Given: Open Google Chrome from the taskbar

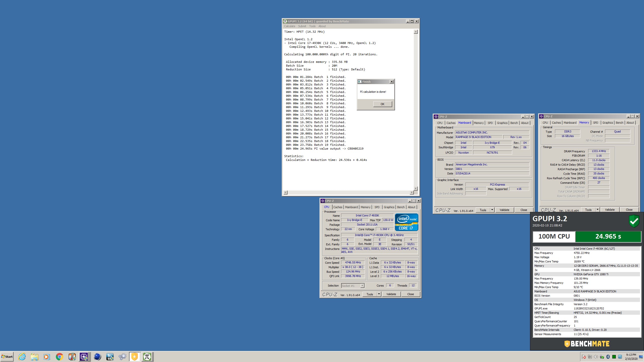Looking at the screenshot, I should pos(59,356).
